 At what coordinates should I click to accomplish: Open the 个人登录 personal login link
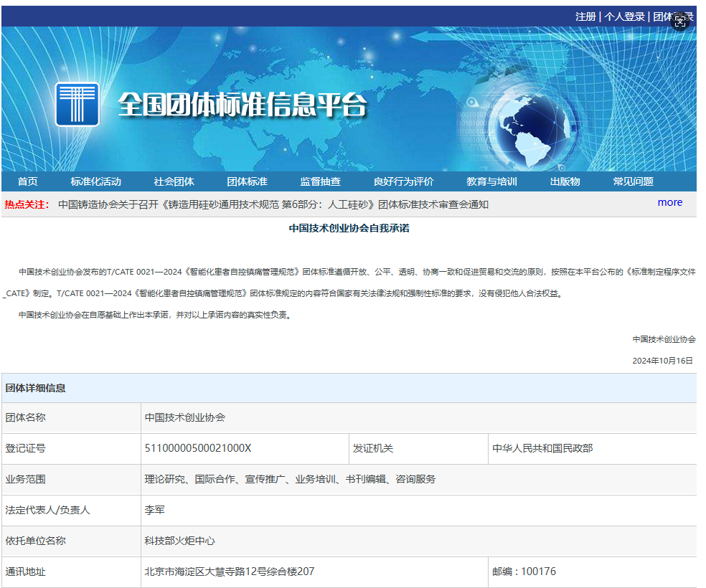point(624,16)
